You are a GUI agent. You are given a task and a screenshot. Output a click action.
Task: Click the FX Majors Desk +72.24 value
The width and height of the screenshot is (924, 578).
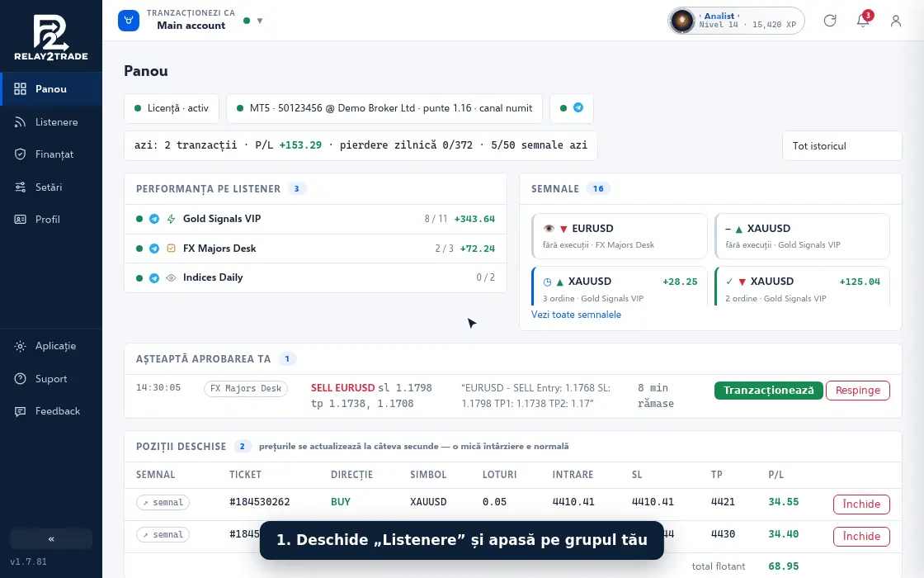[x=478, y=249]
